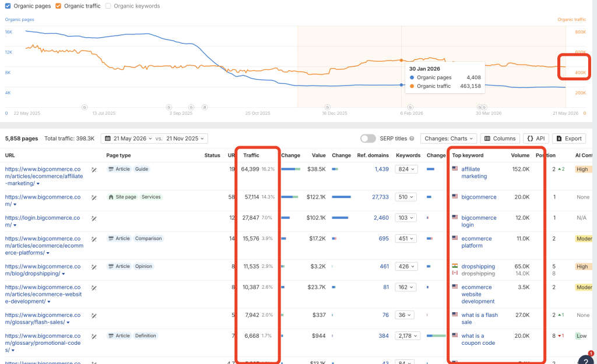Click the 27,733 referring domains value
This screenshot has height=364, width=597.
(x=380, y=197)
